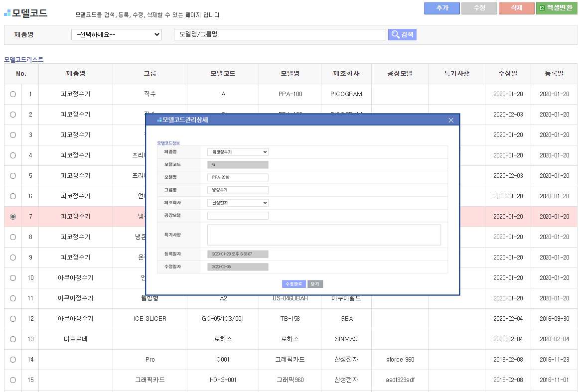Screen dimensions: 579x392
Task: Select row 7's checked radio button
Action: tap(13, 217)
